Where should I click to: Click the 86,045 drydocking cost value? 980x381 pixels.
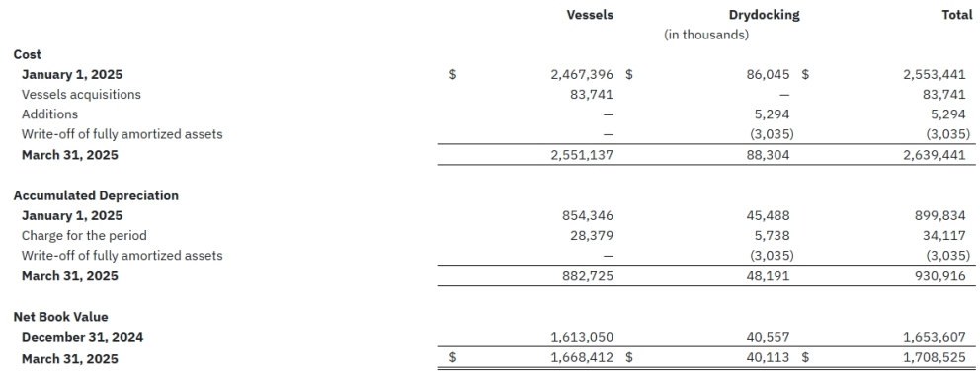point(769,74)
